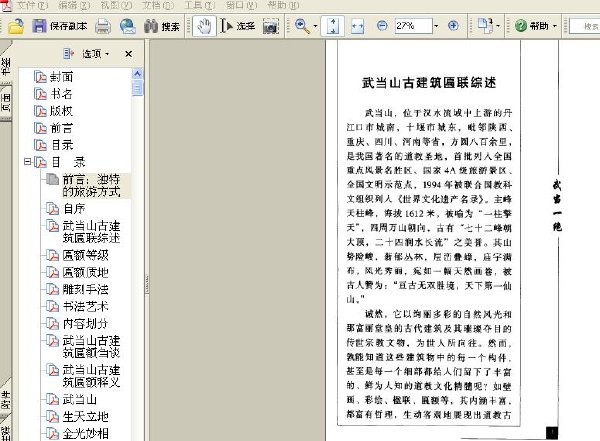Image resolution: width=600 pixels, height=441 pixels.
Task: Open the 匾额质地 bookmark
Action: click(85, 273)
